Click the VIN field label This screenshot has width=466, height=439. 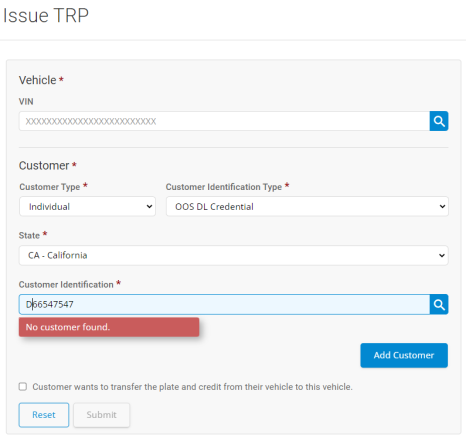pyautogui.click(x=26, y=102)
